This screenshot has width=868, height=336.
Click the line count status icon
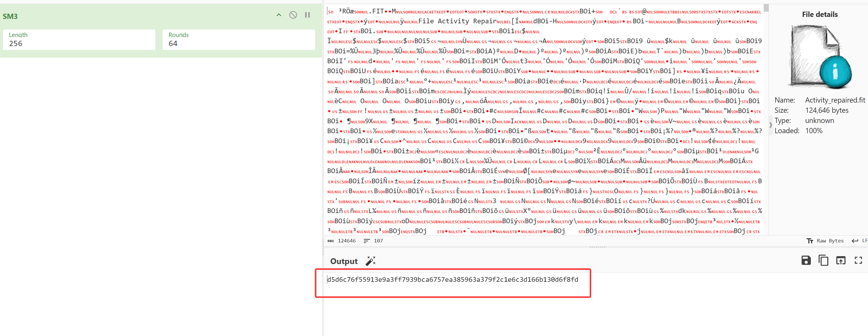367,241
